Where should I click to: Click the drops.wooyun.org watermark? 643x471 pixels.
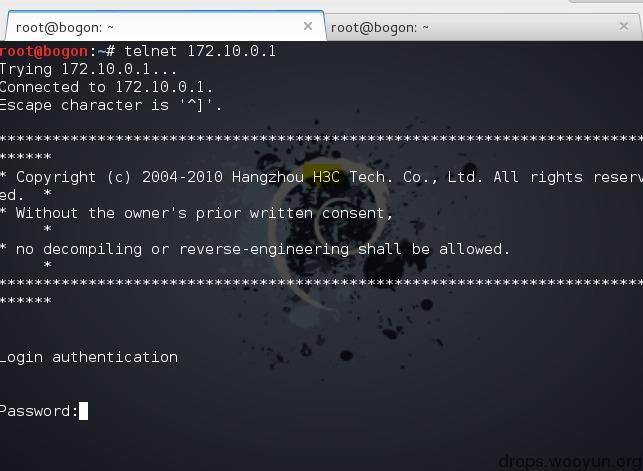(570, 462)
